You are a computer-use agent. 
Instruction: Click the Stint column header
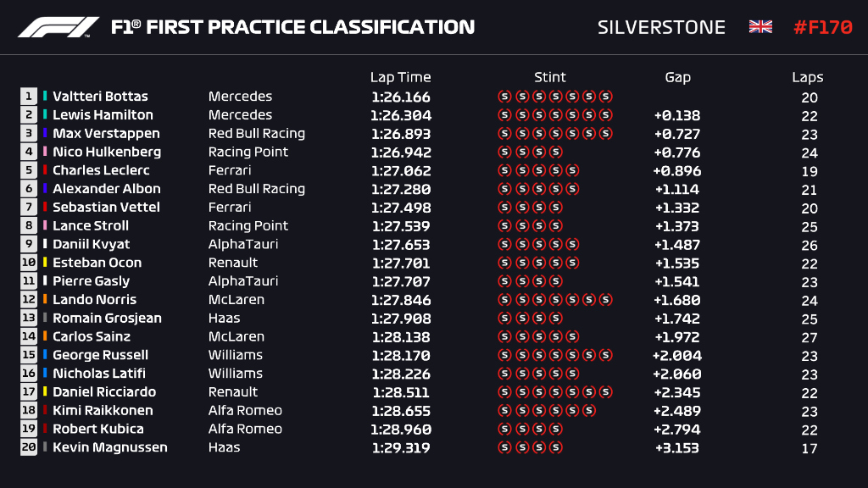coord(550,77)
